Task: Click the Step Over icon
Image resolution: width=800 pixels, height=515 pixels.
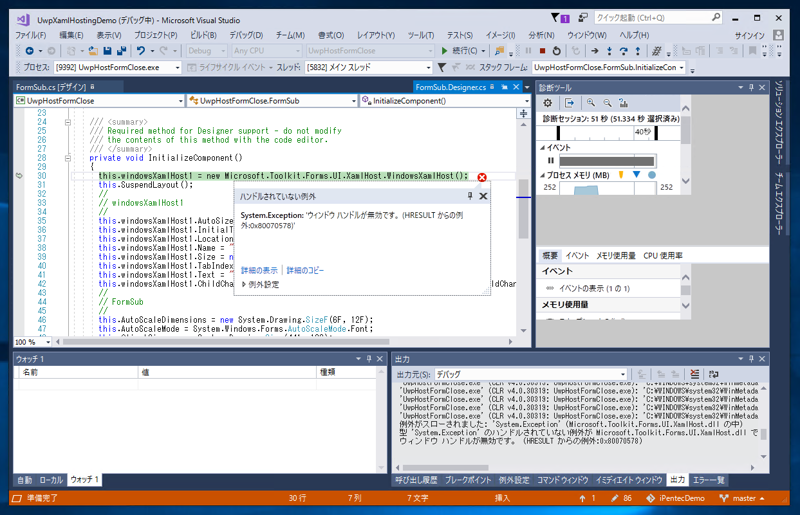Action: (623, 51)
